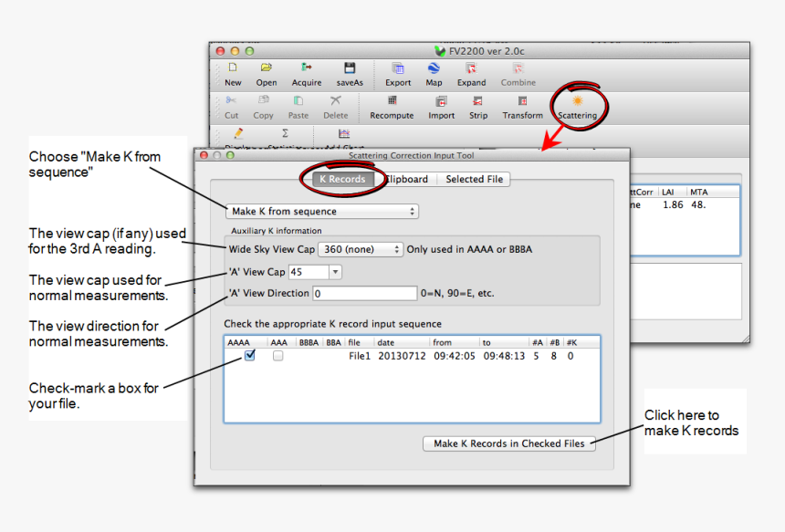Screen dimensions: 785x532
Task: Switch to the Selected File tab
Action: point(474,179)
